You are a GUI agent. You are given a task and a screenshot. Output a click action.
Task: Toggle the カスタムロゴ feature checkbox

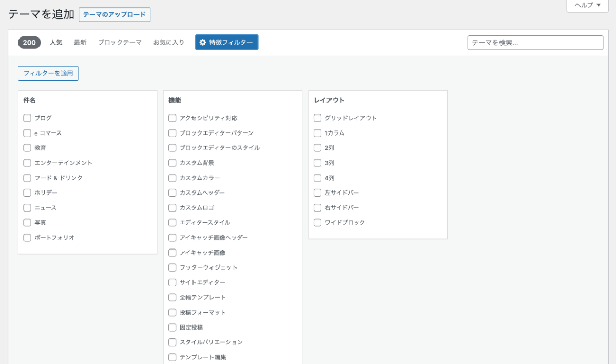click(172, 208)
